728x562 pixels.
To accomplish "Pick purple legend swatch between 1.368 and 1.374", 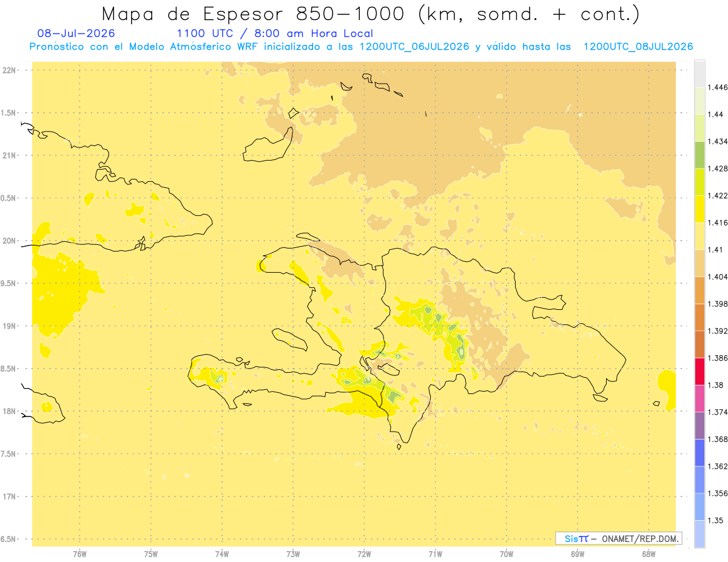I will pyautogui.click(x=699, y=426).
